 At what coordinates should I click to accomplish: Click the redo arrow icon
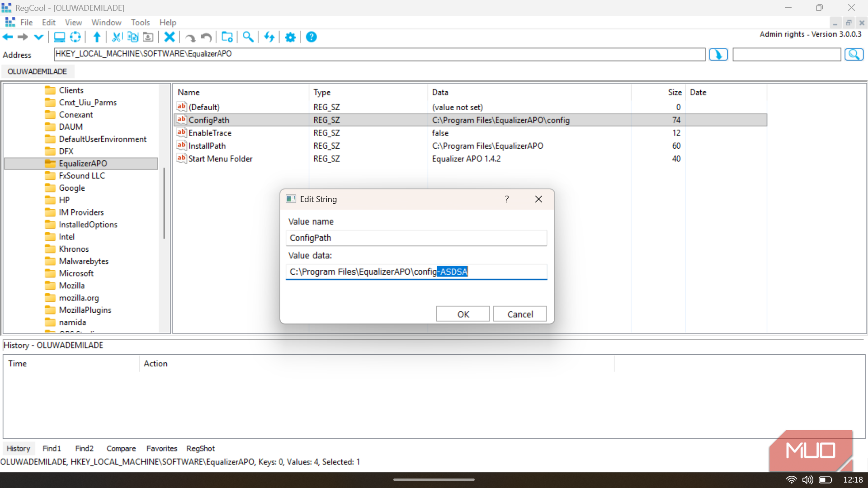190,38
